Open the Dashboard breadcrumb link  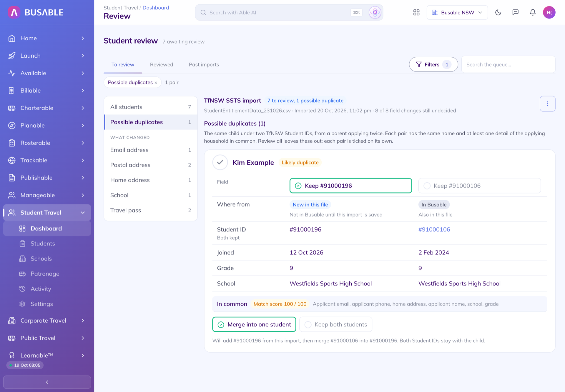click(x=156, y=8)
